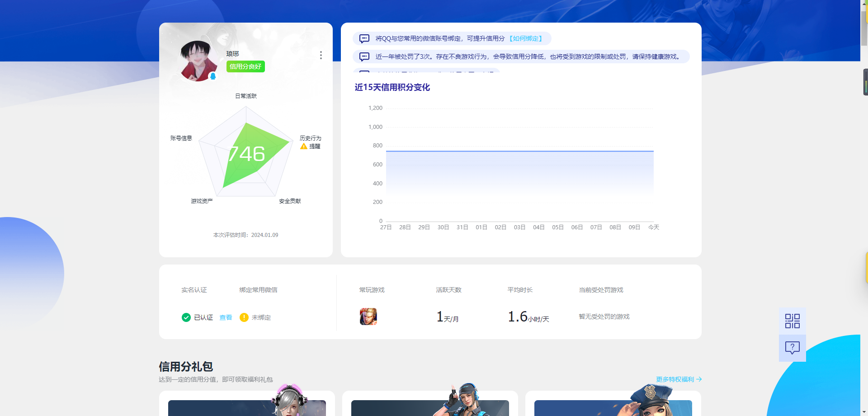The height and width of the screenshot is (416, 868).
Task: Click the 查看 link next to 已认证
Action: (x=226, y=317)
